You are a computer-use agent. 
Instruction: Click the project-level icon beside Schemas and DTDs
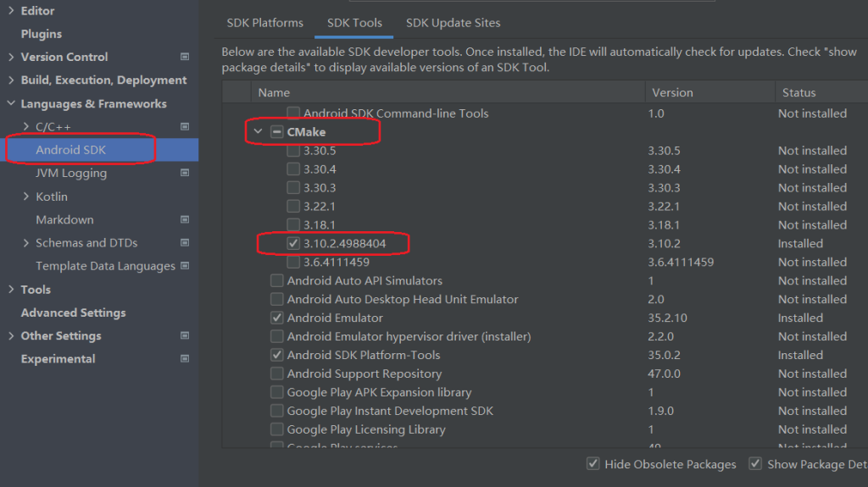[185, 243]
